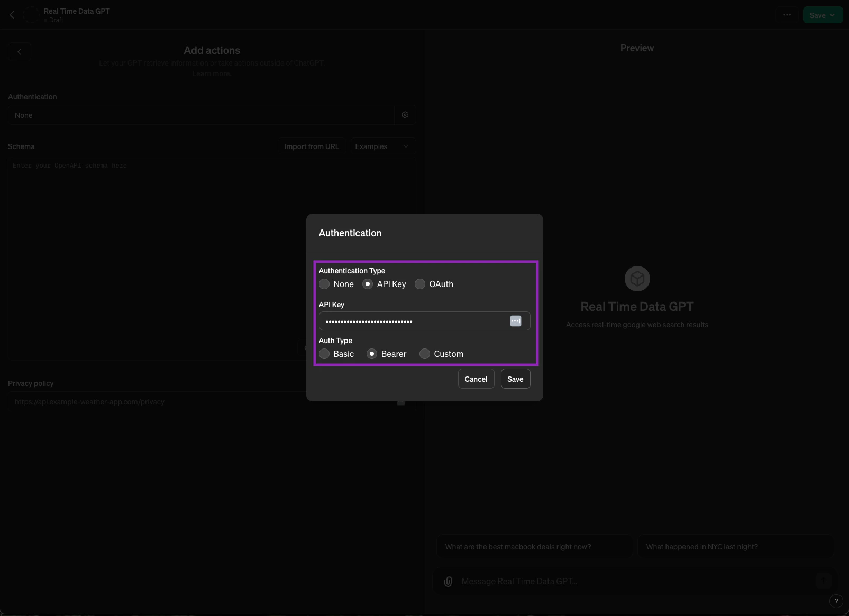
Task: Click the password manager icon in API Key field
Action: (x=516, y=321)
